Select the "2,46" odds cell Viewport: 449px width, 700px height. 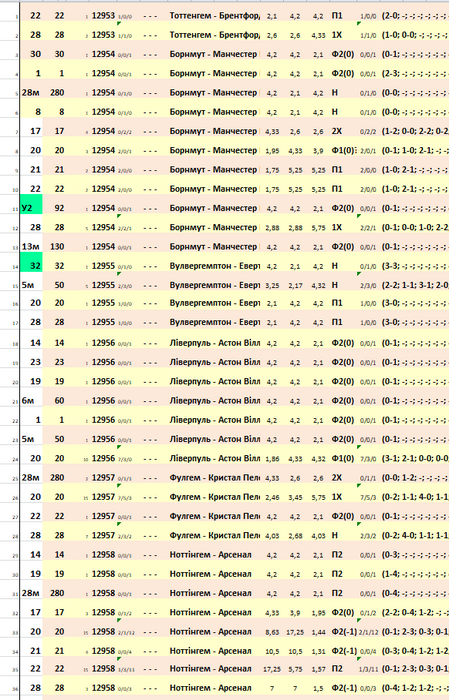(272, 497)
